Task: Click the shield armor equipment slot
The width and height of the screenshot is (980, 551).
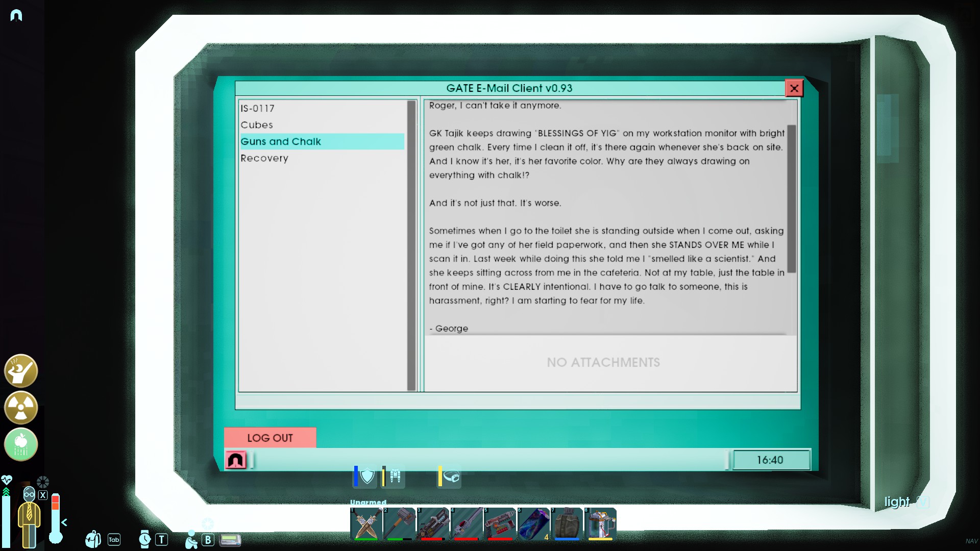Action: pyautogui.click(x=365, y=476)
